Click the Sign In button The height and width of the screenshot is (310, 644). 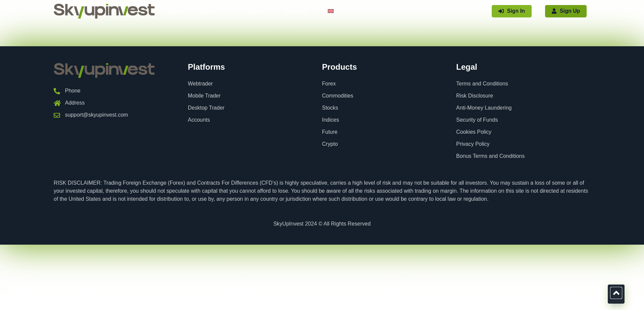coord(512,11)
